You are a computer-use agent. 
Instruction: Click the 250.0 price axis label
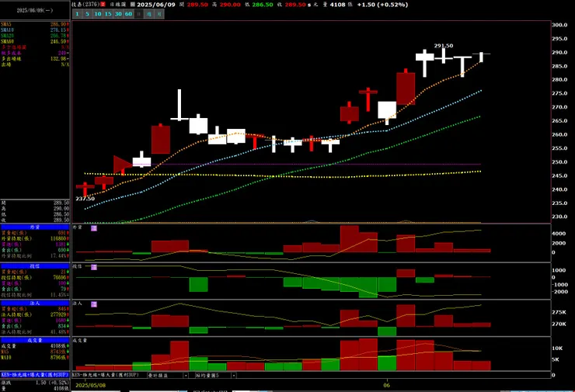[x=559, y=162]
